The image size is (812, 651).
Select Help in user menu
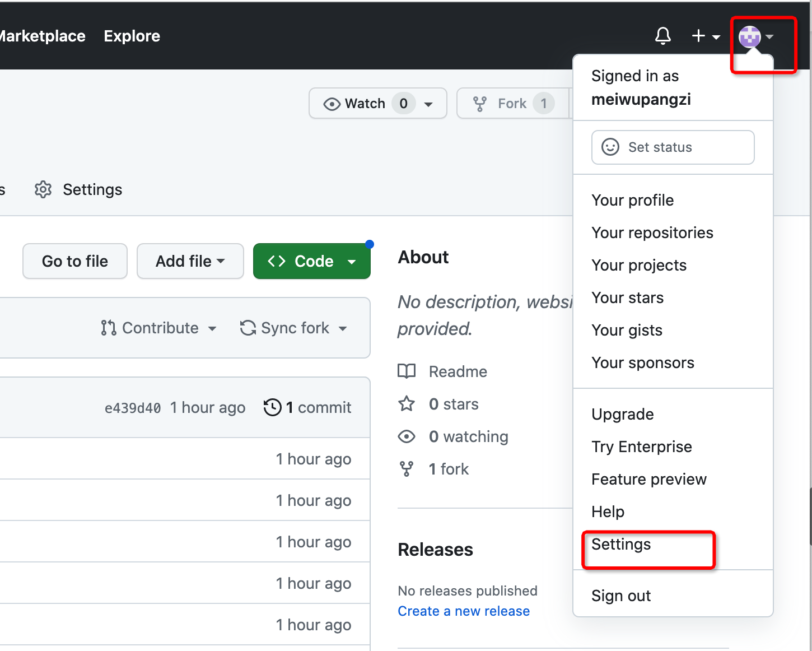pos(673,511)
